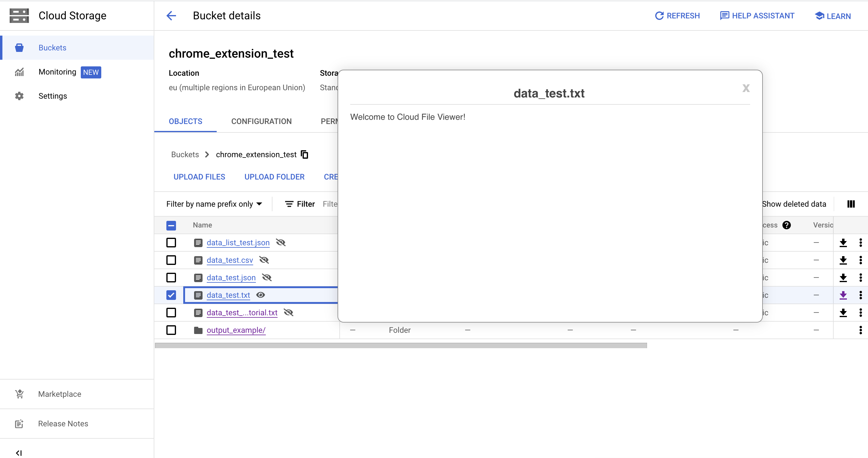Viewport: 868px width, 458px height.
Task: Toggle the select-all checkbox in table header
Action: [x=171, y=225]
